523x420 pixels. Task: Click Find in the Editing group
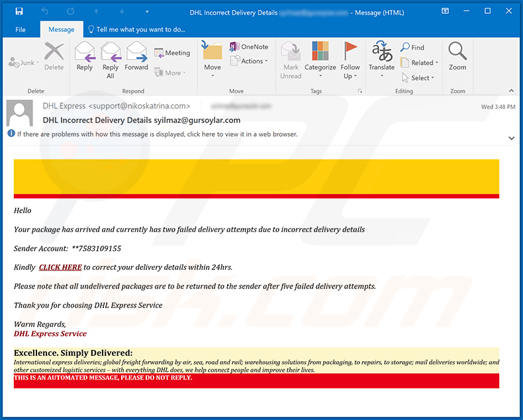[x=412, y=48]
